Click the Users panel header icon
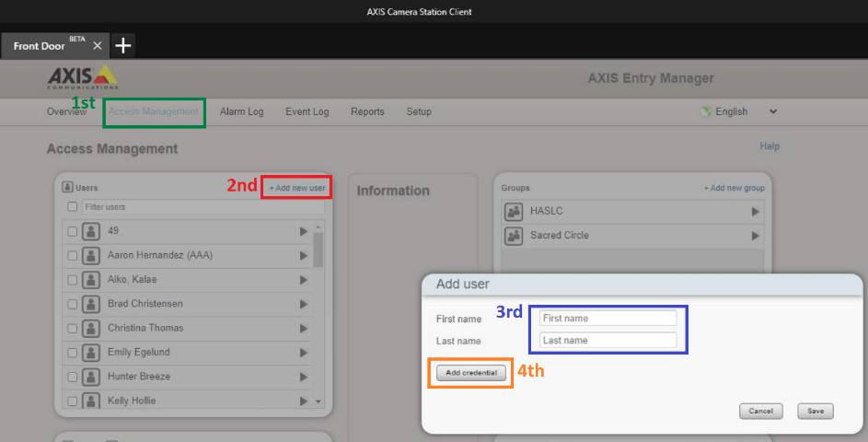Viewport: 868px width, 442px height. coord(67,187)
